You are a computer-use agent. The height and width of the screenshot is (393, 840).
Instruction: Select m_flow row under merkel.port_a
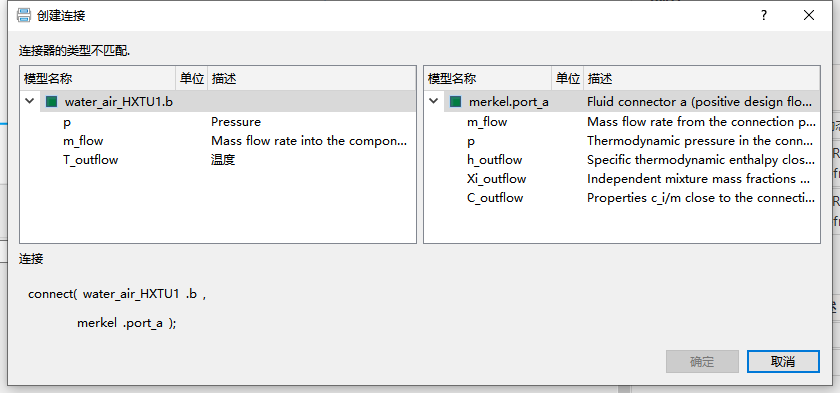point(622,122)
